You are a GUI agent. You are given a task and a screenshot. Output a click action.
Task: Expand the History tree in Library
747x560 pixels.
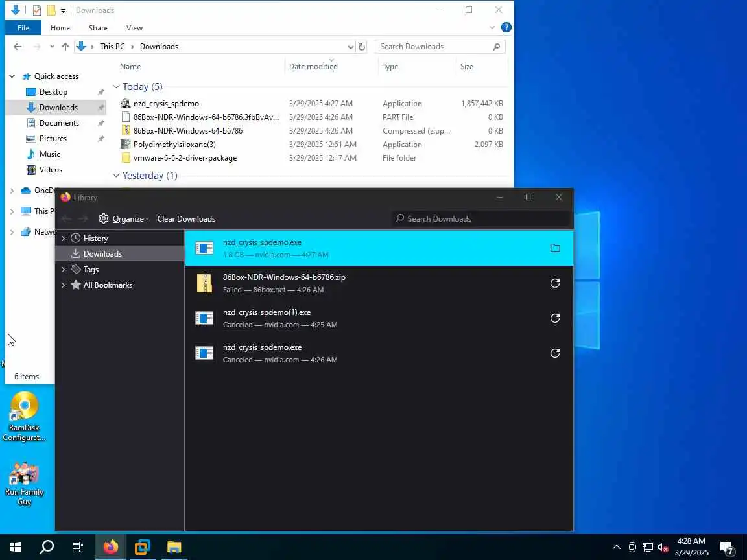[64, 238]
